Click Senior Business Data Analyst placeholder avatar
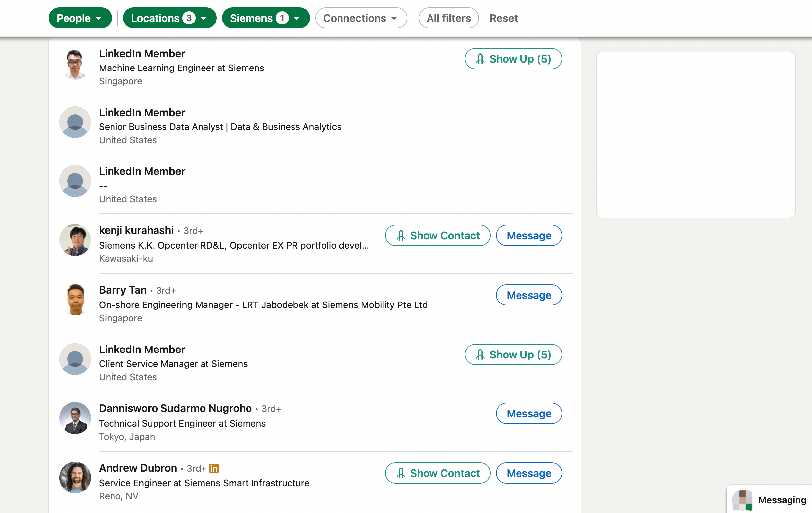 [x=75, y=122]
